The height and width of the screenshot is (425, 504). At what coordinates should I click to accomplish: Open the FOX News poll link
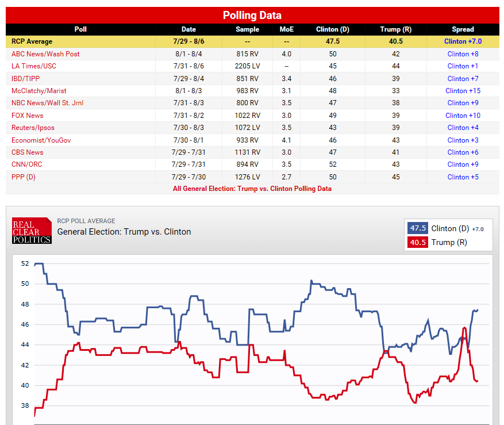pos(28,116)
